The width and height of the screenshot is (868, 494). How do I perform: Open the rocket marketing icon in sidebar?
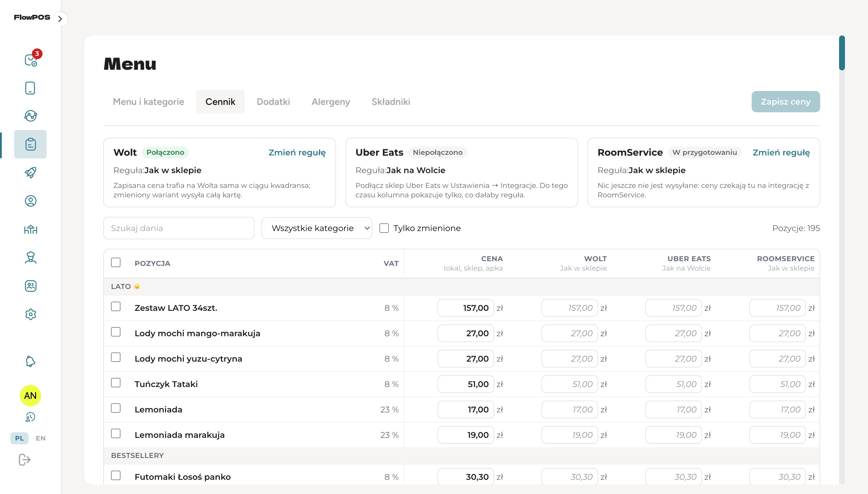[x=30, y=172]
